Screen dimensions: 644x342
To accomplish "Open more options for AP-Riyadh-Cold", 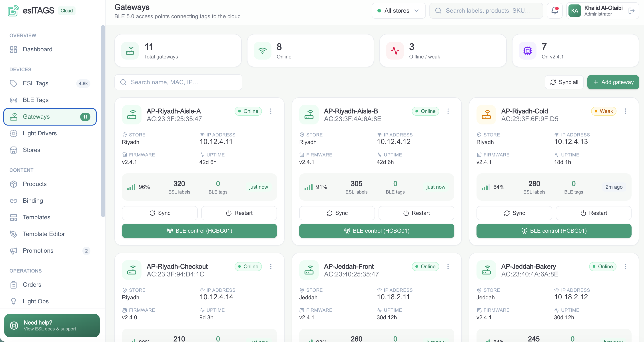I will tap(625, 111).
